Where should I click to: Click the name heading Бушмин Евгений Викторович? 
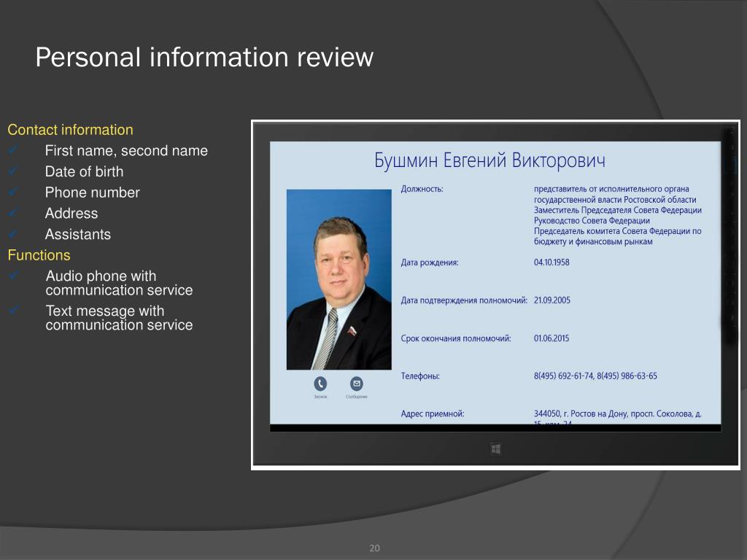(x=489, y=160)
